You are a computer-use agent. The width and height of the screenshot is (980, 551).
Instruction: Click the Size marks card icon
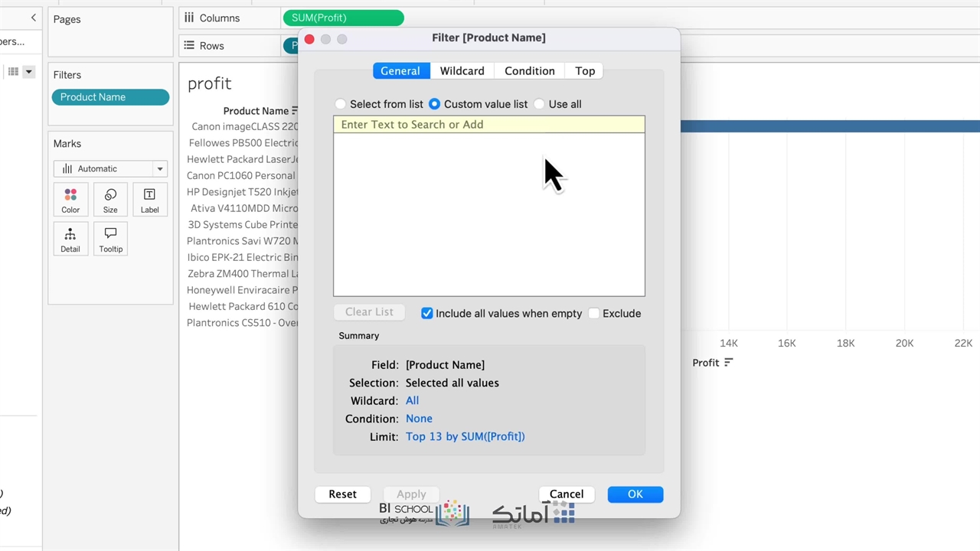pyautogui.click(x=110, y=200)
